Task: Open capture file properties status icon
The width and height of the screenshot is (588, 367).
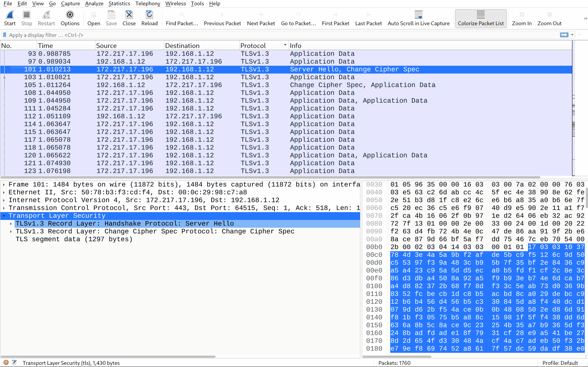Action: (x=14, y=363)
